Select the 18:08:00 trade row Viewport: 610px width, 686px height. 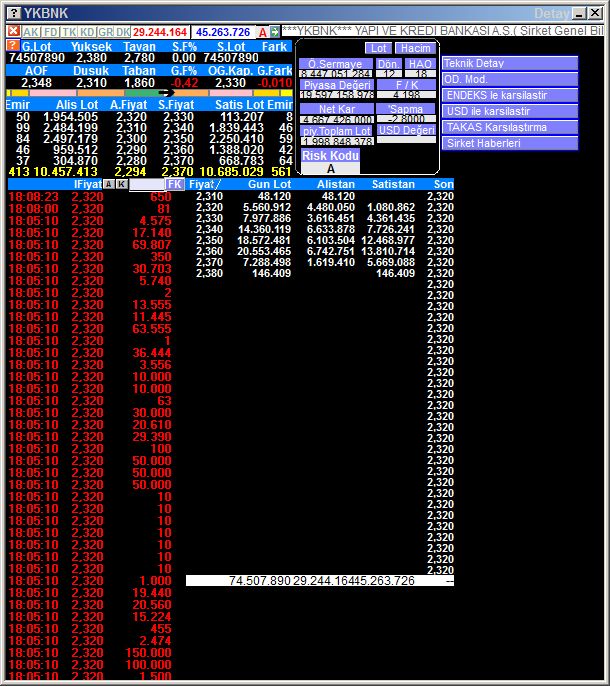(90, 209)
